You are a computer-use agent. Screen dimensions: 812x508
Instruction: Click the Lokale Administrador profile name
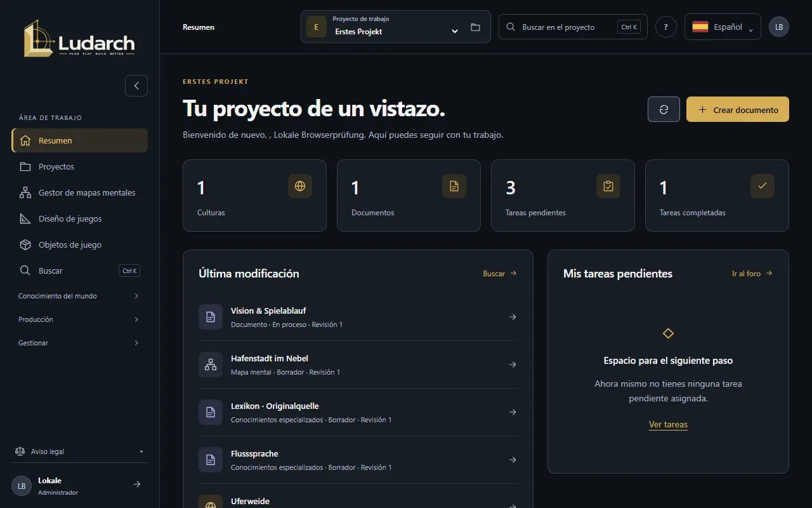click(x=58, y=486)
